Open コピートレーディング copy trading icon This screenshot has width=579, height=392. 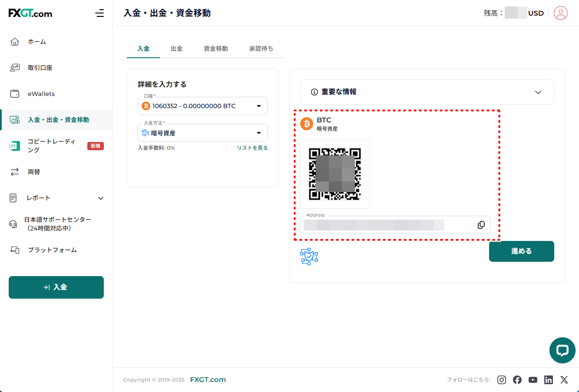(15, 146)
